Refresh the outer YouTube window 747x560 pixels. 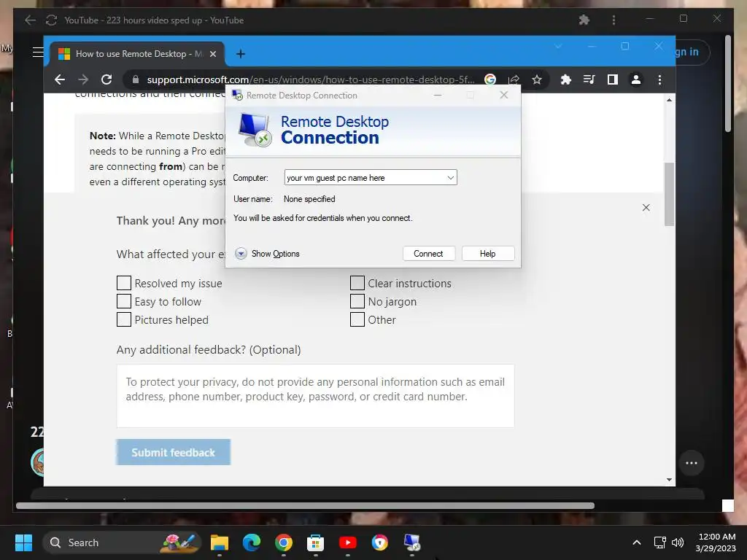pyautogui.click(x=51, y=20)
